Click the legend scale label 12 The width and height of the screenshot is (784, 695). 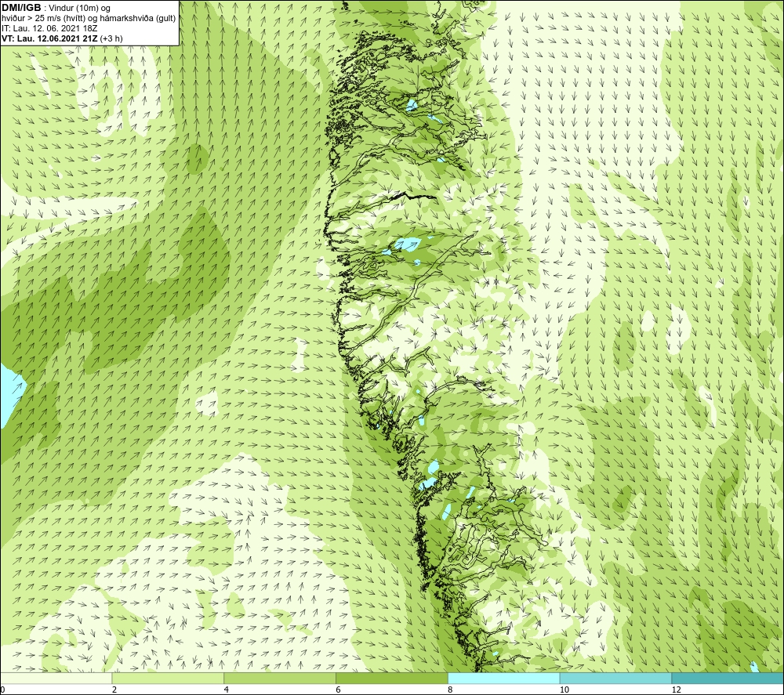pos(676,690)
